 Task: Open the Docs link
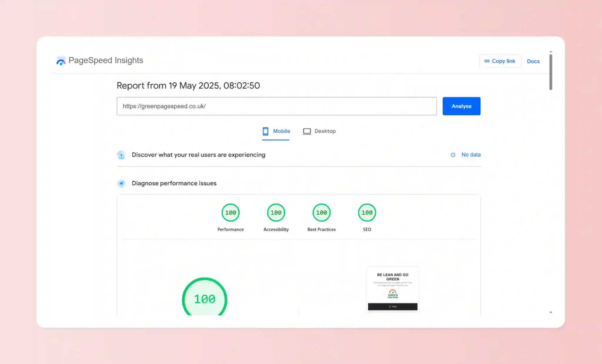[533, 61]
